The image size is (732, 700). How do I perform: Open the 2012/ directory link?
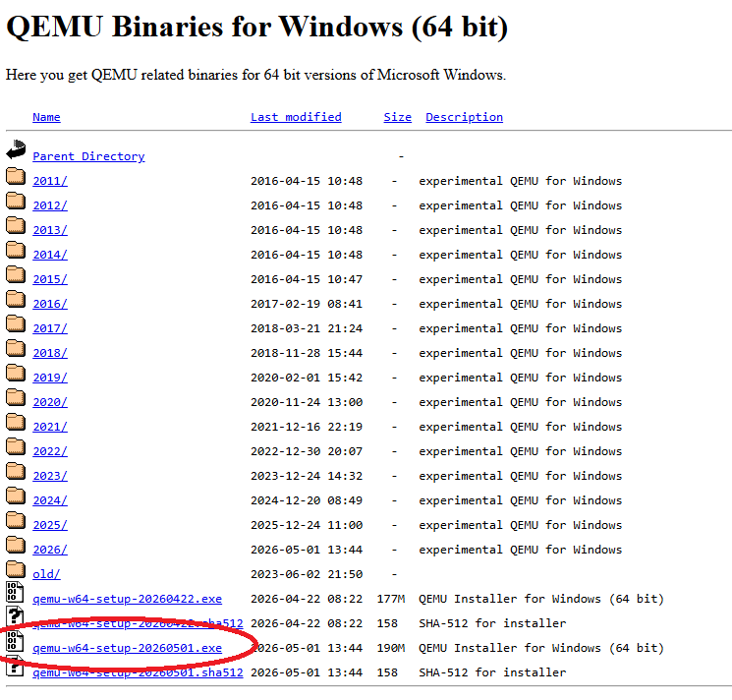tap(50, 205)
